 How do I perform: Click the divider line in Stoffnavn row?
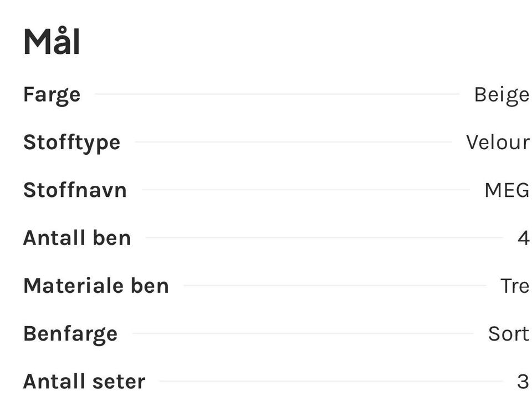pyautogui.click(x=305, y=190)
